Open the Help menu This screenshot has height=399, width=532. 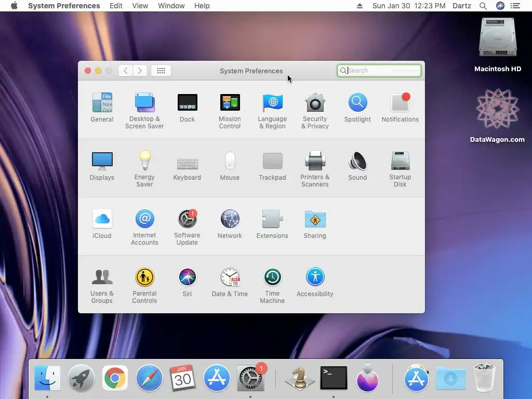[x=202, y=6]
